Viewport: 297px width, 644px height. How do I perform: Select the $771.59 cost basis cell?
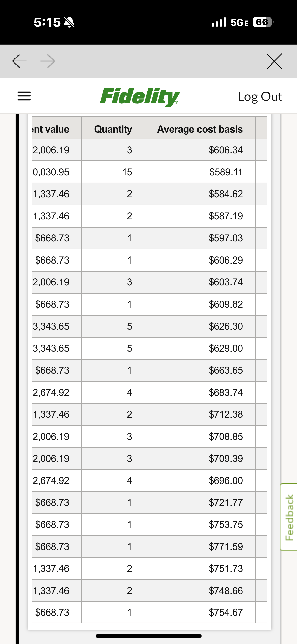[x=225, y=546]
